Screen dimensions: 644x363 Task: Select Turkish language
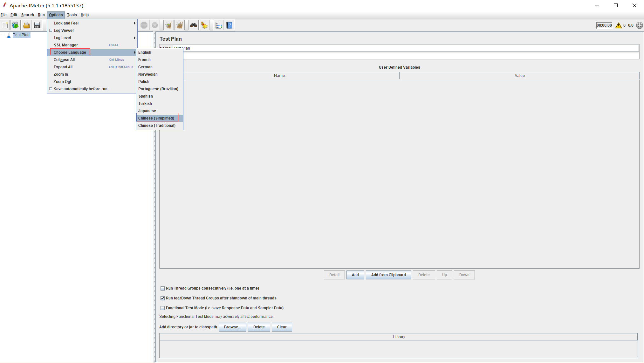(160, 104)
